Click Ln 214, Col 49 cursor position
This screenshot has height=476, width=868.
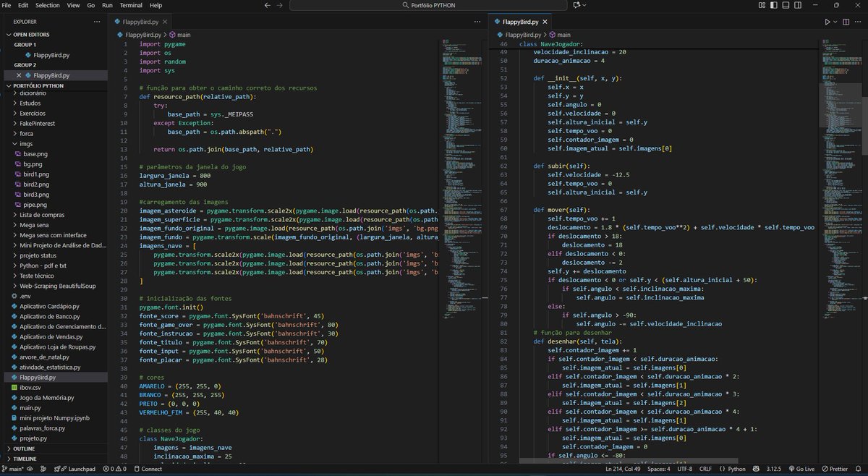pyautogui.click(x=624, y=469)
